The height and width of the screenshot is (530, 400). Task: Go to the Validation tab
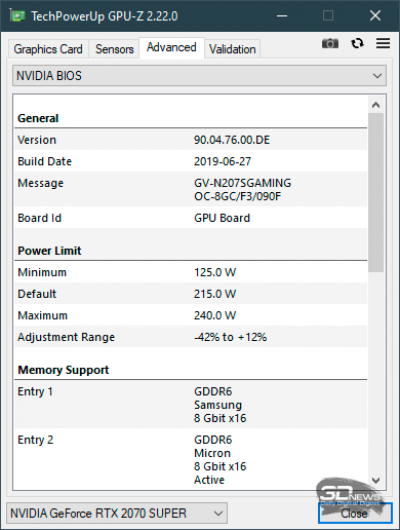point(232,49)
